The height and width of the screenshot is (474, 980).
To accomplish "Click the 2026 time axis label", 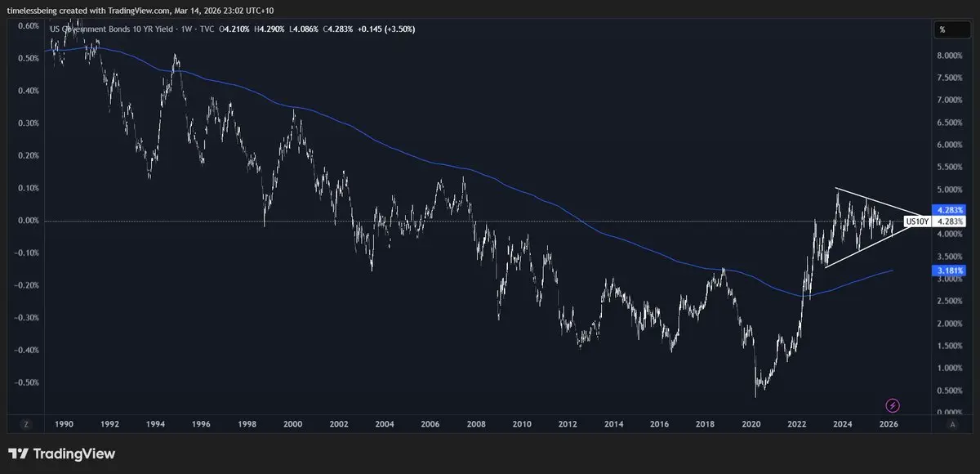I will 889,424.
